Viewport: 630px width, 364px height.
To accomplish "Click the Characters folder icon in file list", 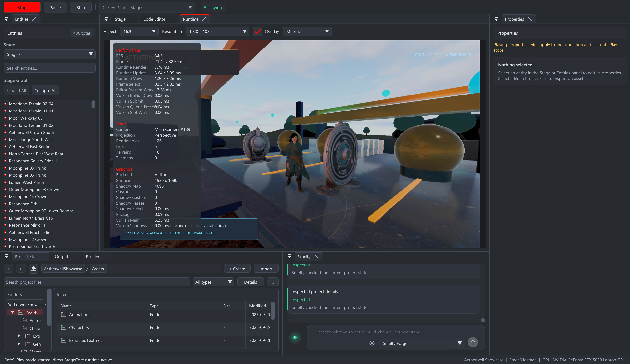I will [64, 328].
